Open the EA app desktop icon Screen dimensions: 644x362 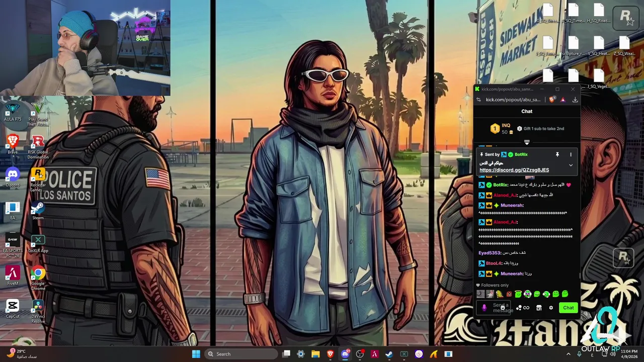13,210
